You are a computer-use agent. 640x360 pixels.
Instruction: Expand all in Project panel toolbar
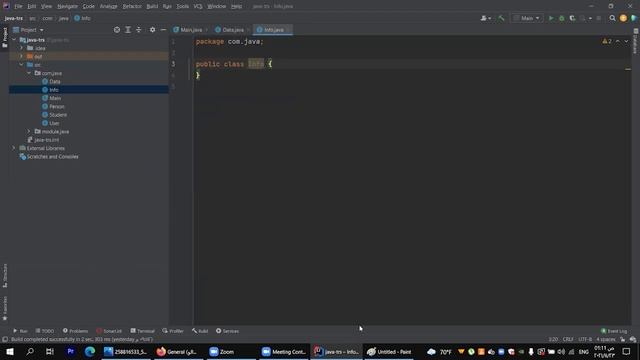[x=128, y=30]
